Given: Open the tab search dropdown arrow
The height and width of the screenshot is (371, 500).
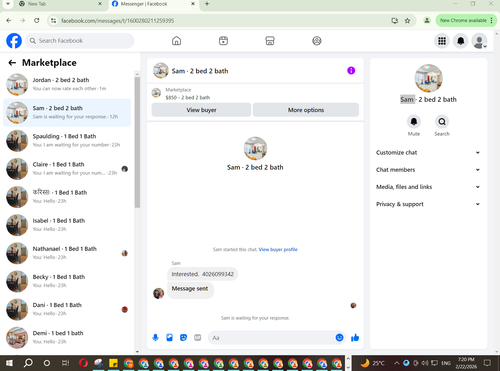Looking at the screenshot, I should tap(8, 4).
